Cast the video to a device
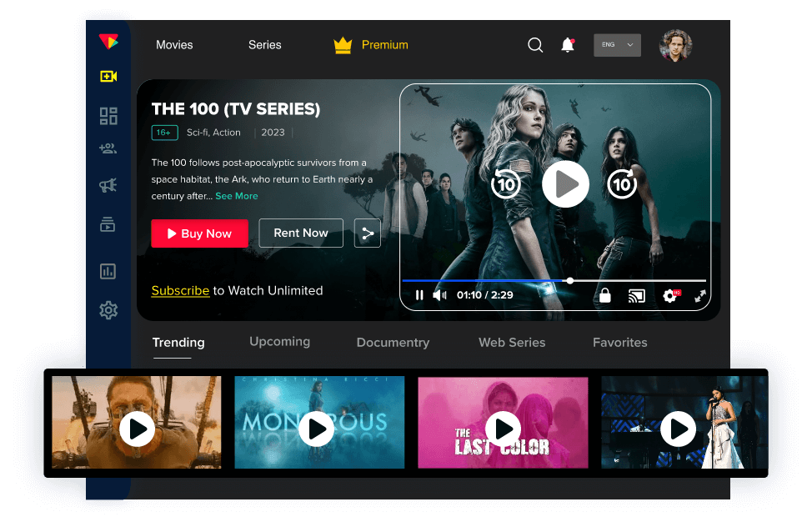812x522 pixels. 636,296
